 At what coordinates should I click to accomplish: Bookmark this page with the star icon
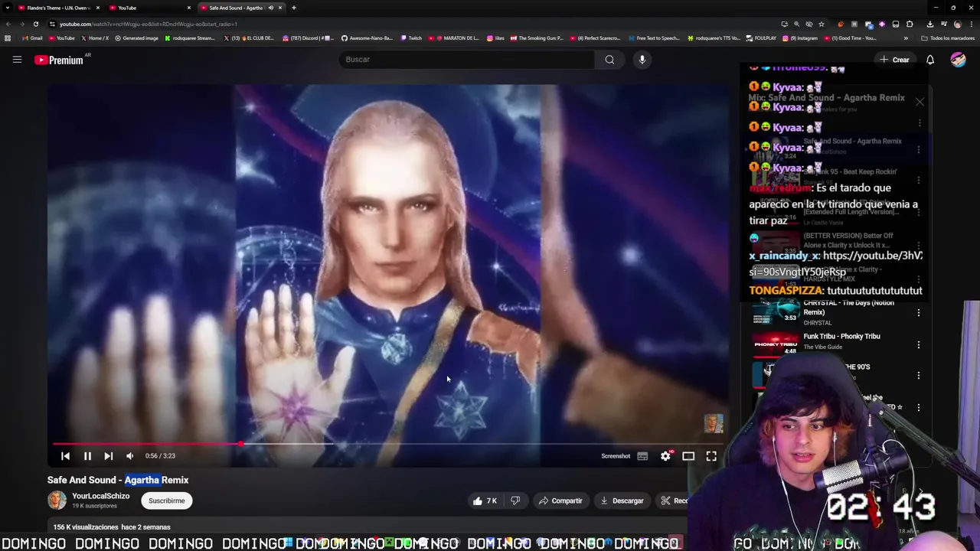pyautogui.click(x=821, y=24)
